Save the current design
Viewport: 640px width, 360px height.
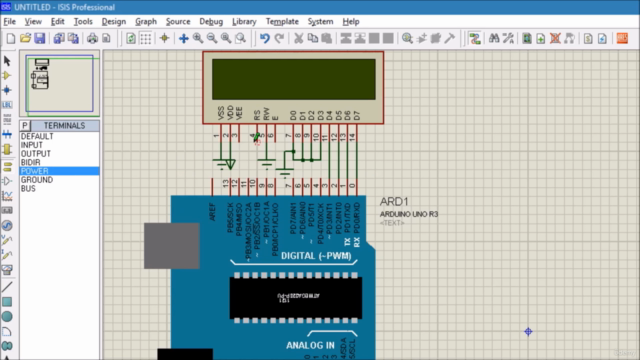pyautogui.click(x=39, y=38)
